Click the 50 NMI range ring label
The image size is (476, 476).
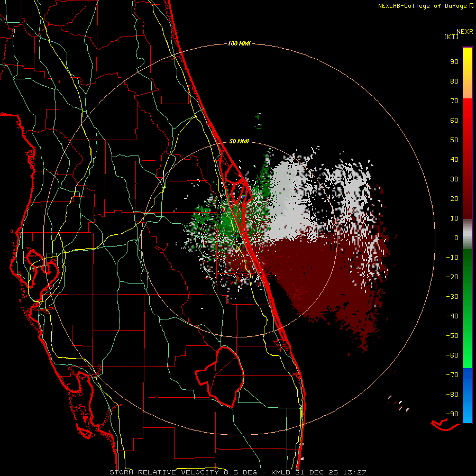coord(239,141)
